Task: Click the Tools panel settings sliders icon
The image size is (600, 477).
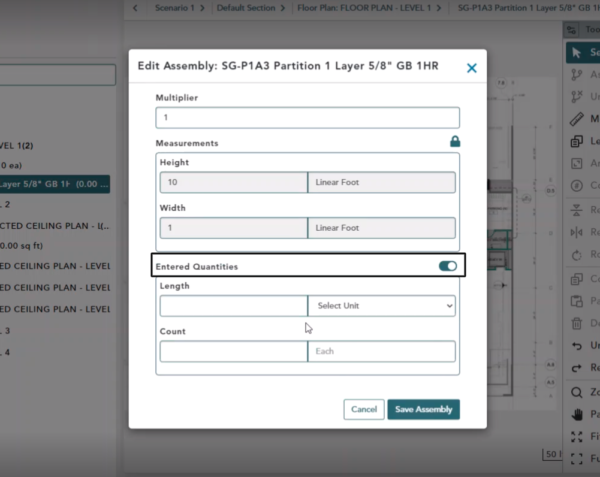Action: coord(571,30)
